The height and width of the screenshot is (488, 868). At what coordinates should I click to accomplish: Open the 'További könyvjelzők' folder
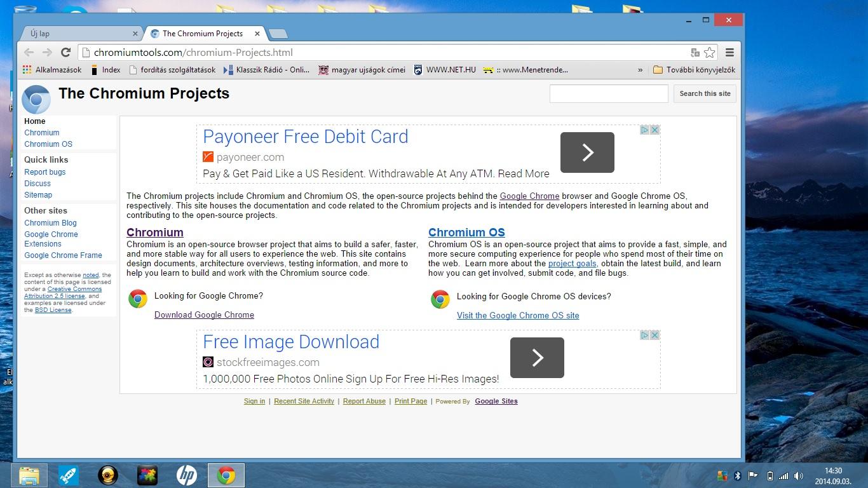click(x=694, y=70)
